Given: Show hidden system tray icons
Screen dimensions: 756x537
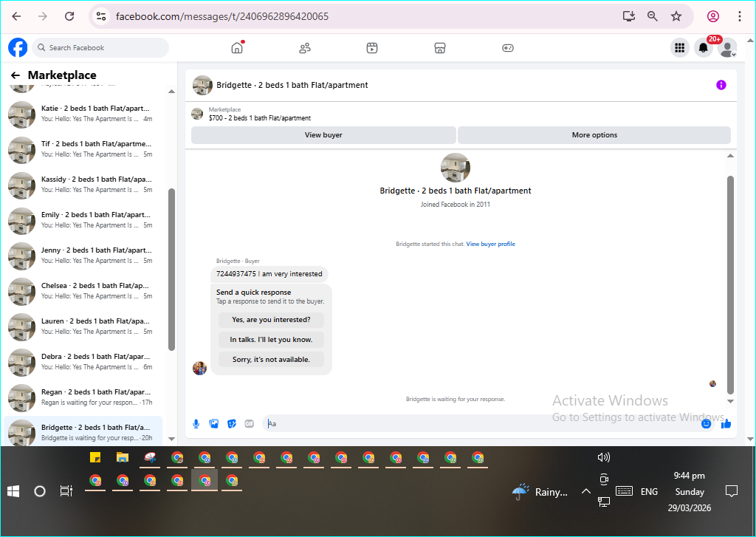Looking at the screenshot, I should (x=585, y=492).
